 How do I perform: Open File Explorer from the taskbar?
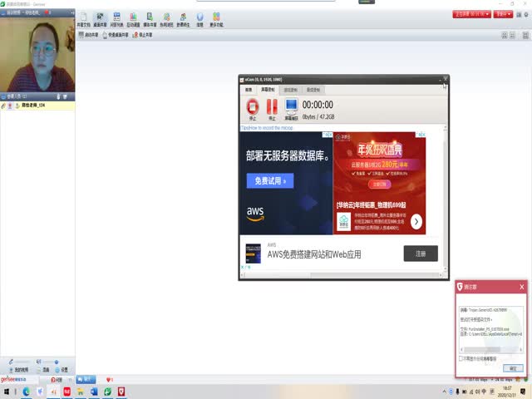81,392
